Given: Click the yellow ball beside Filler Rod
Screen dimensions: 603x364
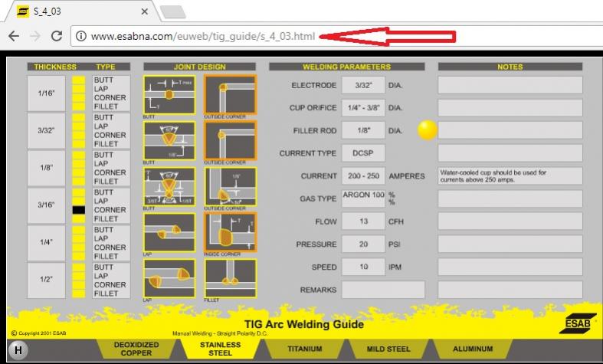Looking at the screenshot, I should [428, 130].
